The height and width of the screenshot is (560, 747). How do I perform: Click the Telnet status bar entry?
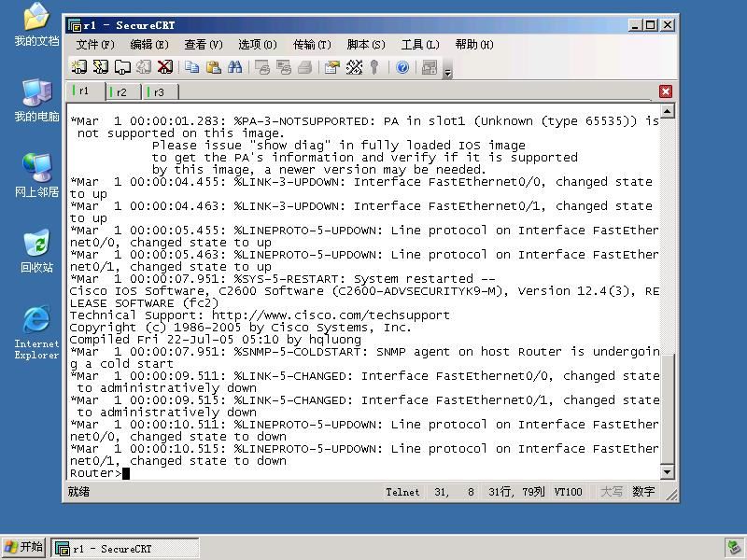point(402,492)
